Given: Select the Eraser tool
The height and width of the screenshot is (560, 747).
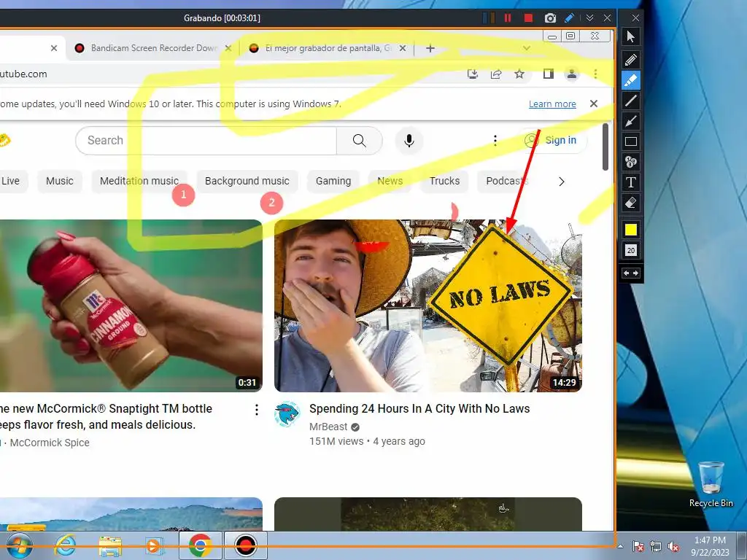Looking at the screenshot, I should click(631, 203).
